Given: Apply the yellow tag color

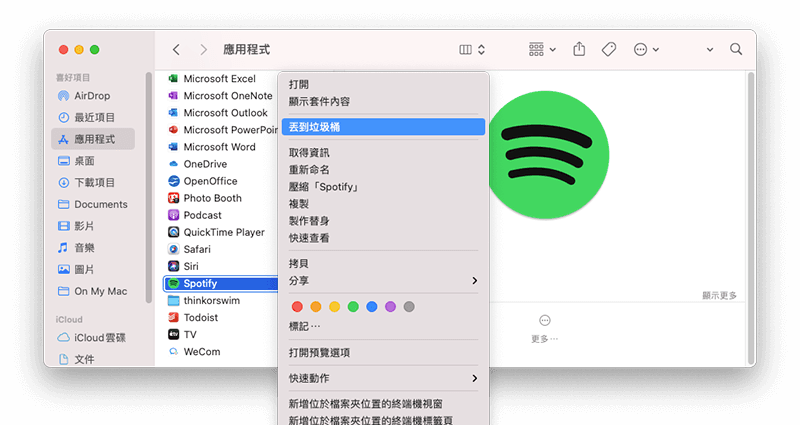Looking at the screenshot, I should [334, 307].
